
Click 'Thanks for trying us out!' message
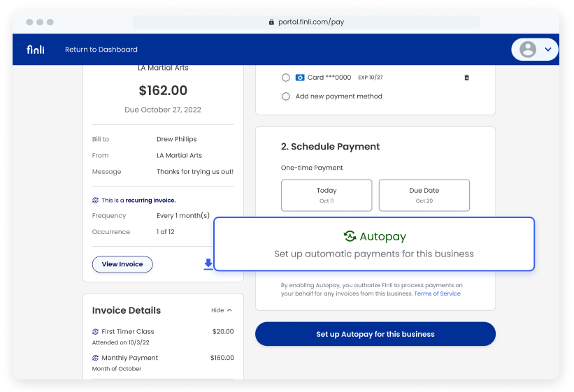[x=195, y=172]
